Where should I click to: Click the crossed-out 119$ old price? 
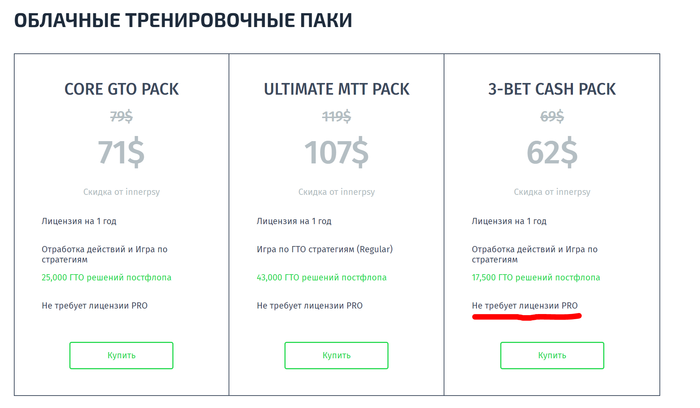(336, 116)
